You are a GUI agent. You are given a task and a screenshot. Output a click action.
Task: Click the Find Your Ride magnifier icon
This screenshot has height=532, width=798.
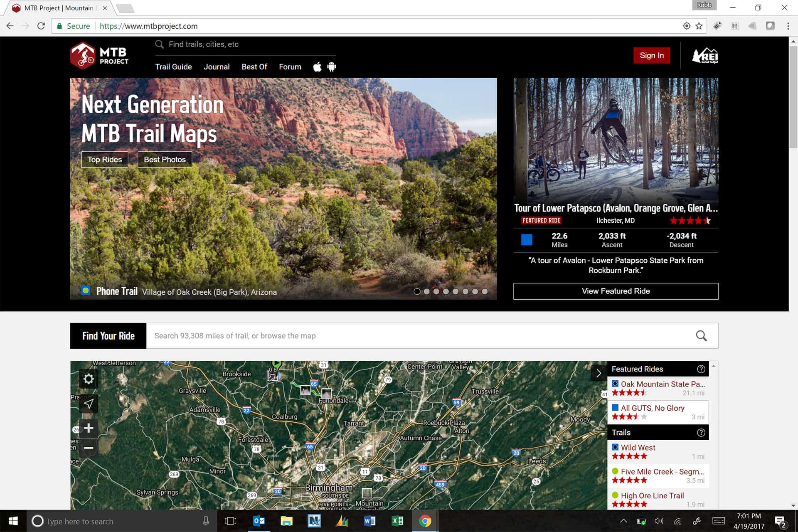(701, 336)
